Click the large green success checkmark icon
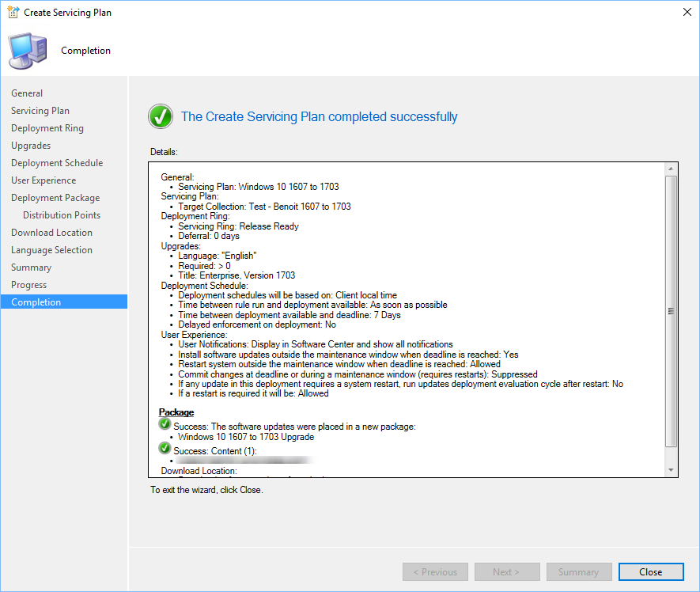This screenshot has width=700, height=592. click(x=161, y=116)
